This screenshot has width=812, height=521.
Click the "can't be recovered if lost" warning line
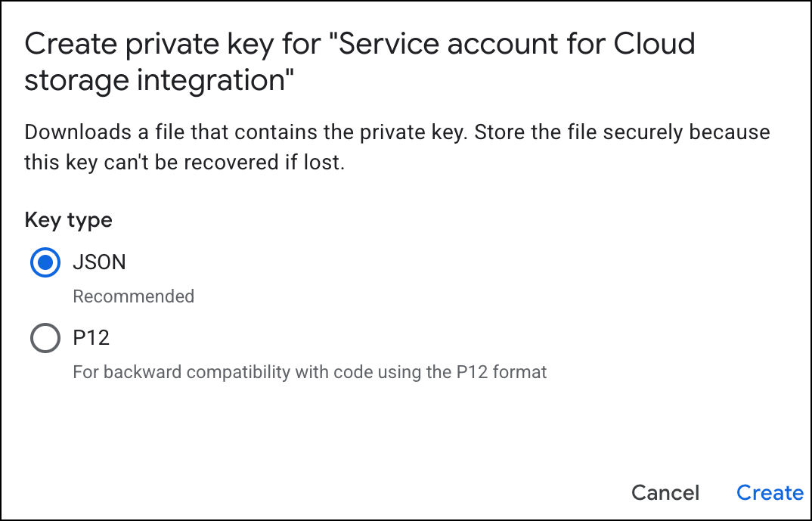tap(184, 162)
